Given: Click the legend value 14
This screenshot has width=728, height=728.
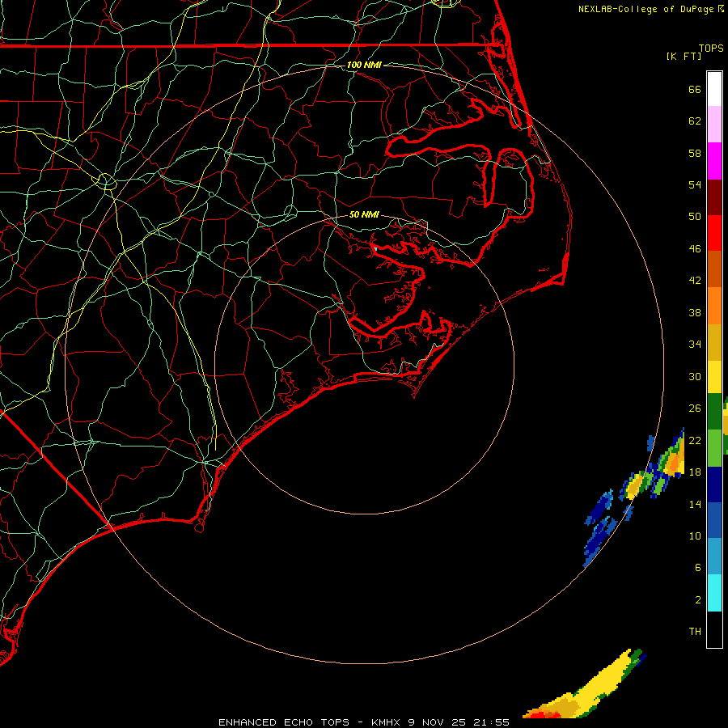Looking at the screenshot, I should coord(695,504).
